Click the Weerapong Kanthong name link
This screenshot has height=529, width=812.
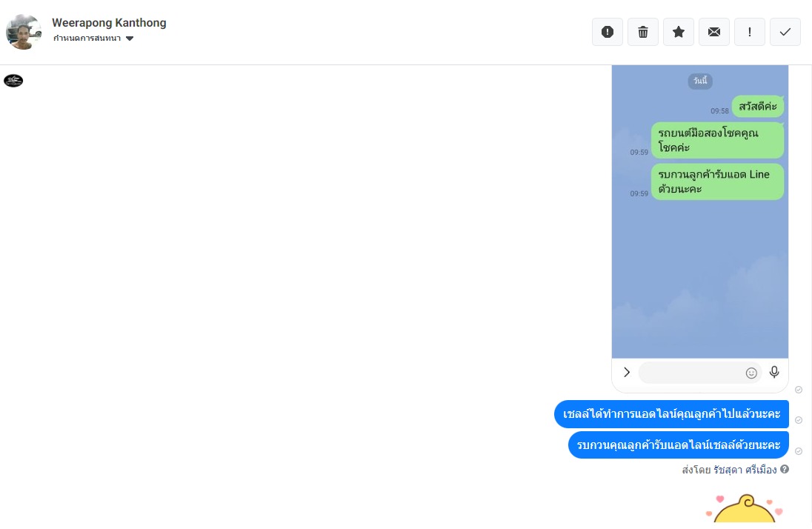109,23
